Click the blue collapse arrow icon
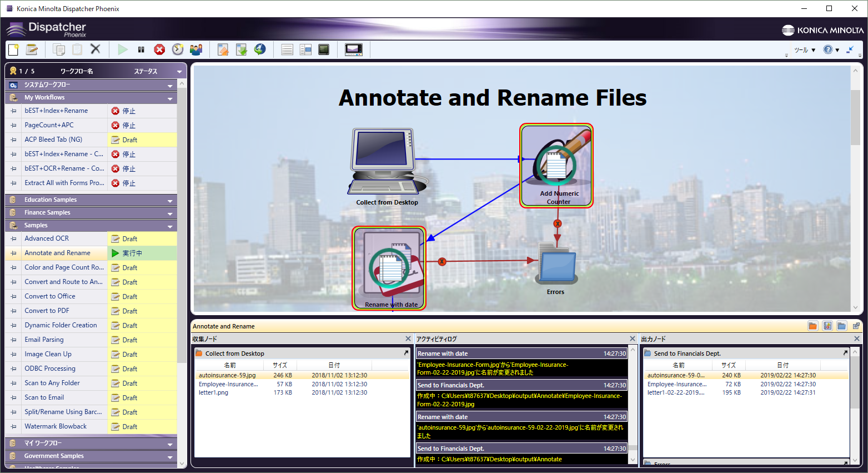 pos(850,49)
